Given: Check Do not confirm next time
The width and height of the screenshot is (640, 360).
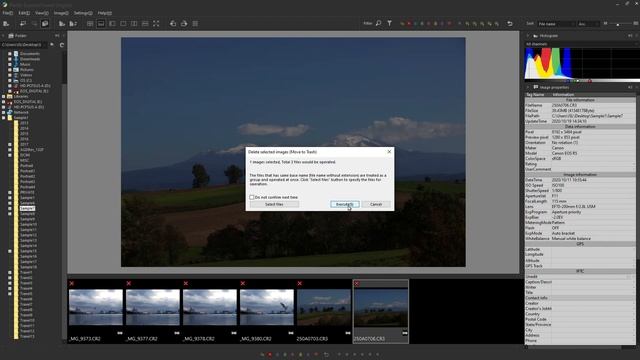Looking at the screenshot, I should (252, 197).
